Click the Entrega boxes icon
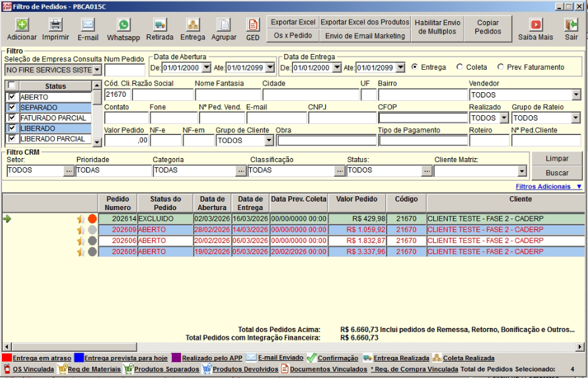This screenshot has height=378, width=588. (x=193, y=25)
